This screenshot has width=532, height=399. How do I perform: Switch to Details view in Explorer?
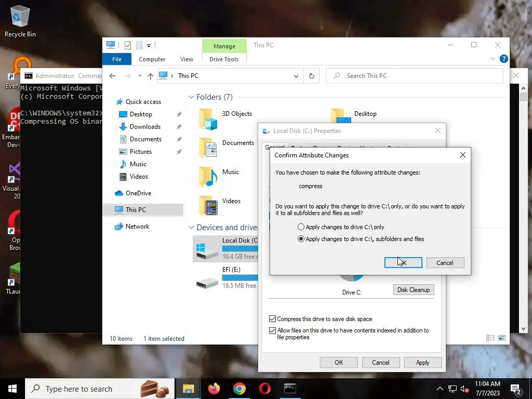click(490, 338)
